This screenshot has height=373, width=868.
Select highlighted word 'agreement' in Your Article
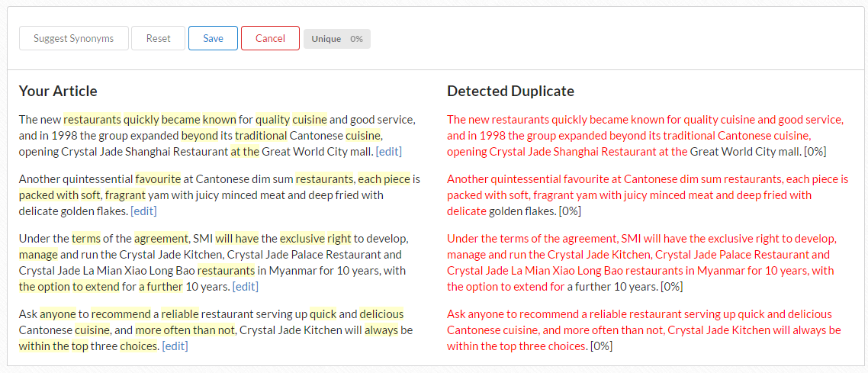161,239
